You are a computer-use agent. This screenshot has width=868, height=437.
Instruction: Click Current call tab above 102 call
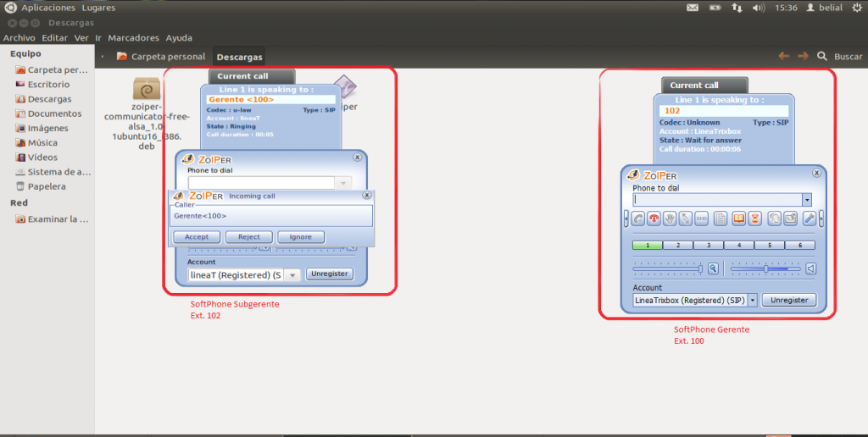pos(704,86)
